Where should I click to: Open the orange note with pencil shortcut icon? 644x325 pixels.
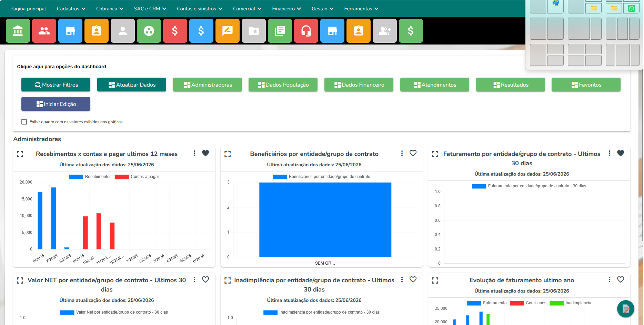228,31
